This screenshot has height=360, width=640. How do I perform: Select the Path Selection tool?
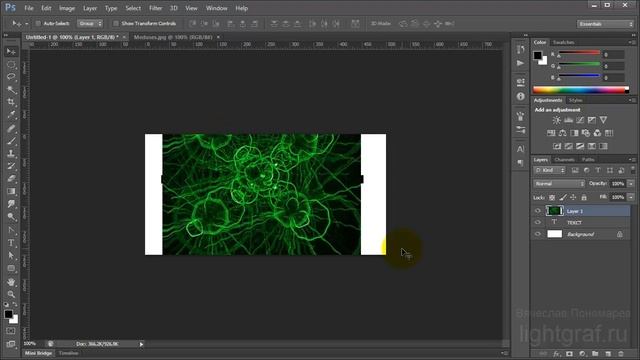[11, 256]
